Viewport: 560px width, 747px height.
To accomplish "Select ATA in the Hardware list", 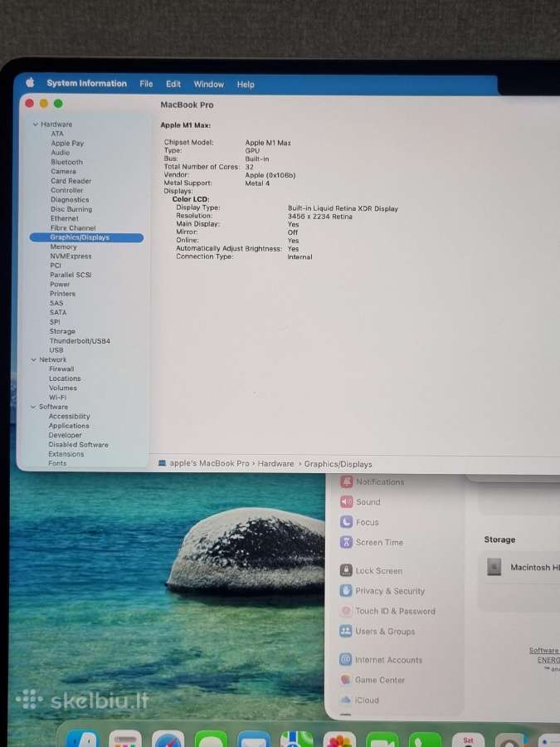I will (57, 134).
